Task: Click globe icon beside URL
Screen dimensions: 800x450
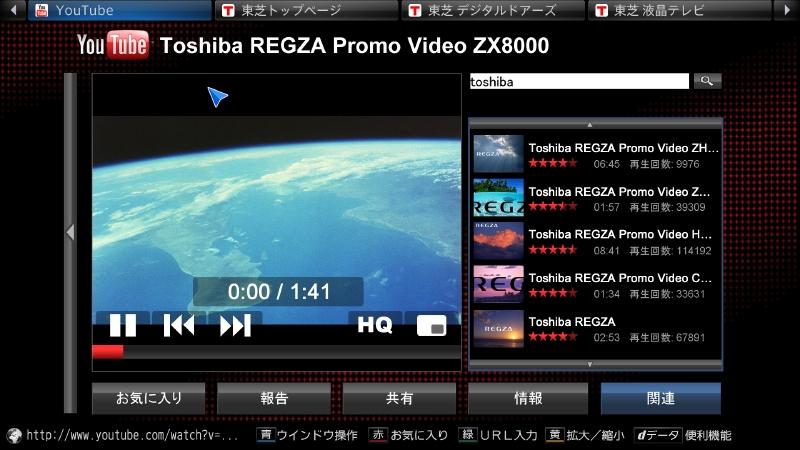Action: point(14,435)
